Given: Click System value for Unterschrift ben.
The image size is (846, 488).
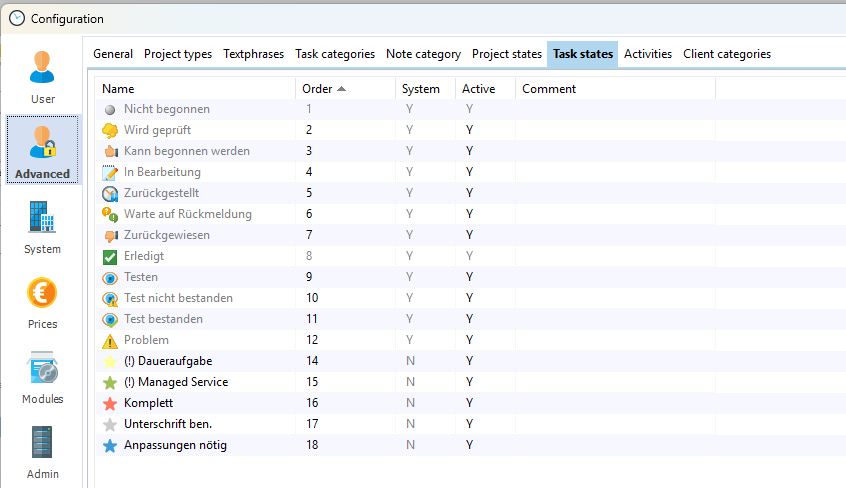Looking at the screenshot, I should (x=409, y=424).
